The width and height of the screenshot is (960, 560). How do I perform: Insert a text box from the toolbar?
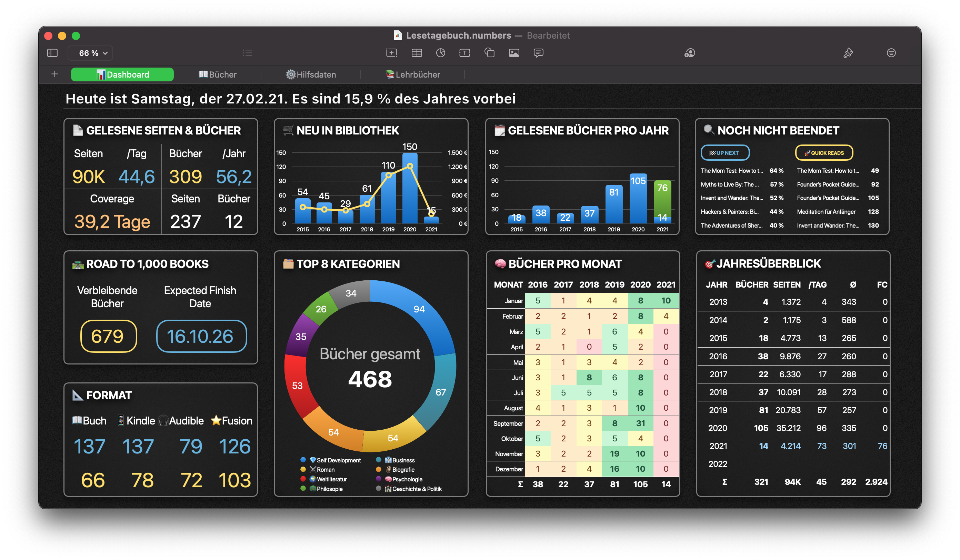pos(464,53)
